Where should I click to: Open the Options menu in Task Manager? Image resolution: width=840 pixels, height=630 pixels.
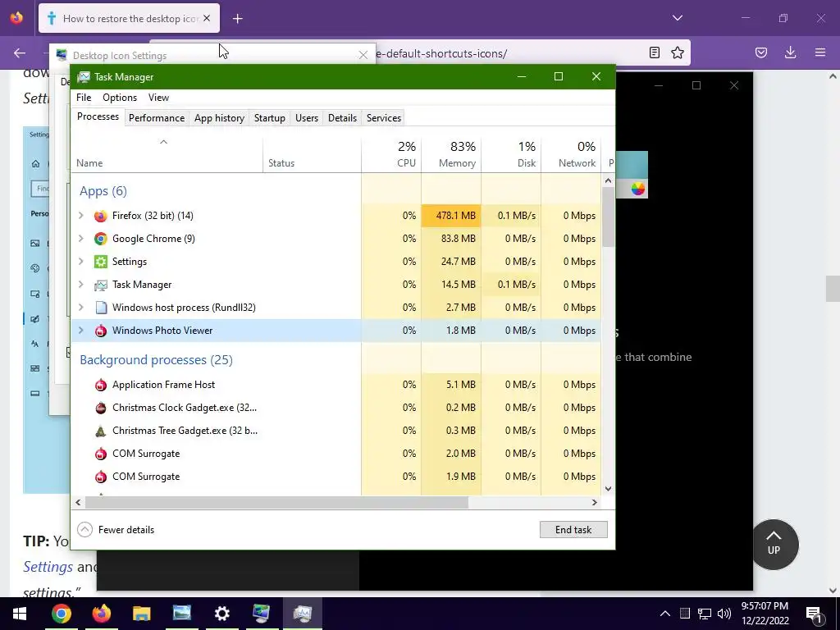(120, 98)
